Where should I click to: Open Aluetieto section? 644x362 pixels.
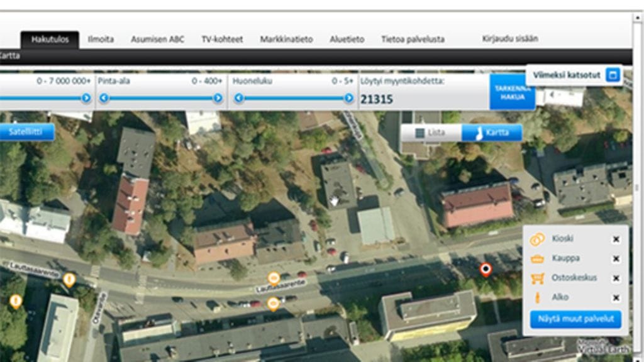[x=347, y=40]
